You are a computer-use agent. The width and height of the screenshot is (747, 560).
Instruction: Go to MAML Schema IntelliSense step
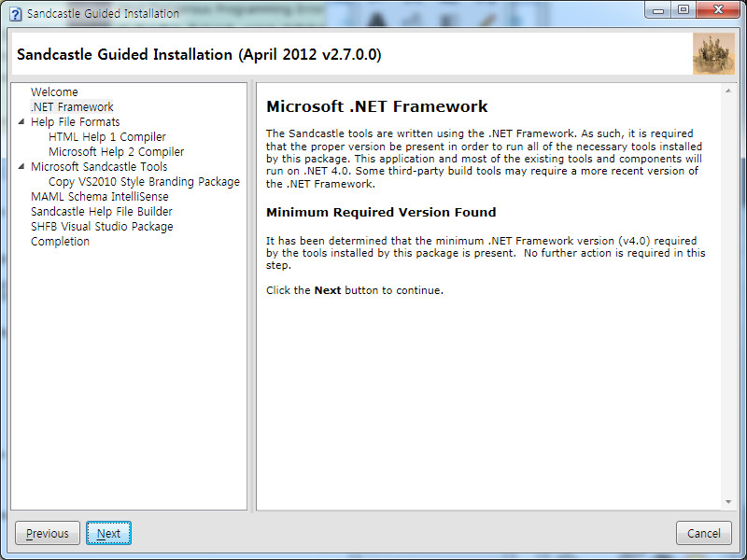click(99, 197)
